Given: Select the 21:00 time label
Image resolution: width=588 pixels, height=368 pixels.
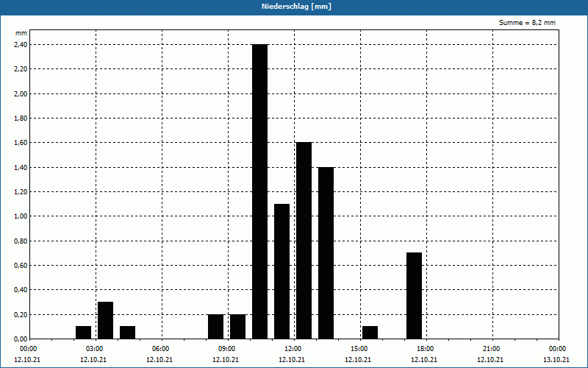Looking at the screenshot, I should 492,349.
